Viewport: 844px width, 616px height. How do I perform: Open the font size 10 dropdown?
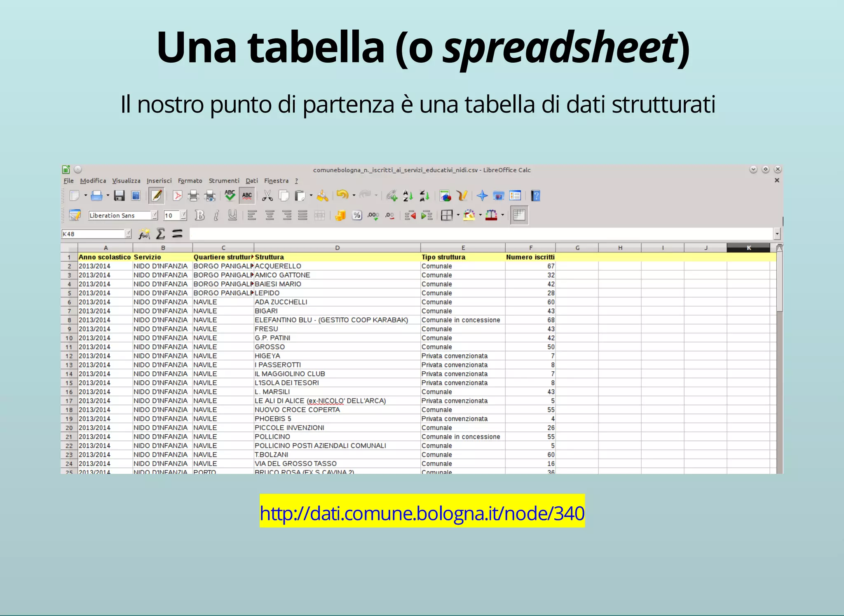(x=183, y=215)
